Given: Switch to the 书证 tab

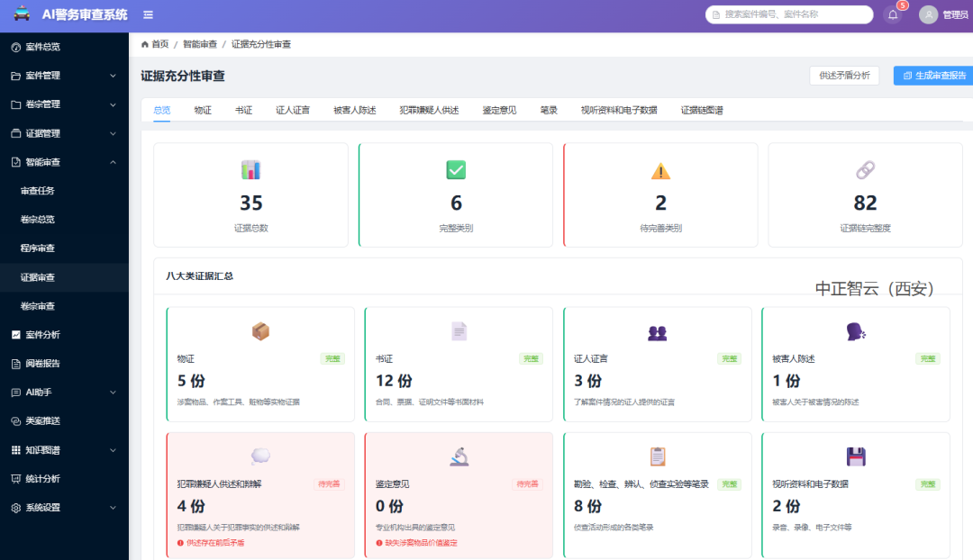Looking at the screenshot, I should 243,111.
